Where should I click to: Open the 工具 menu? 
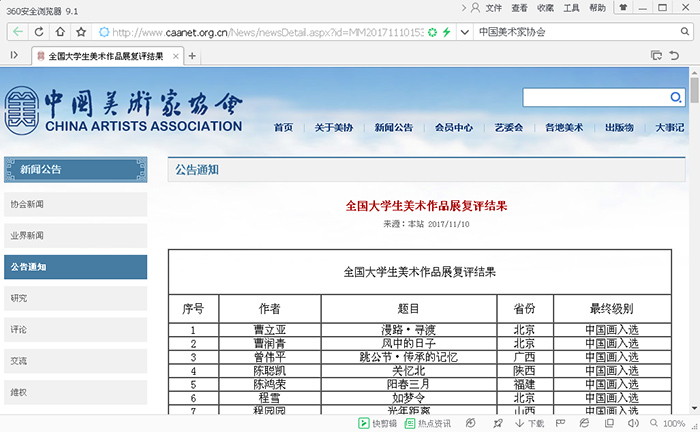pos(572,8)
